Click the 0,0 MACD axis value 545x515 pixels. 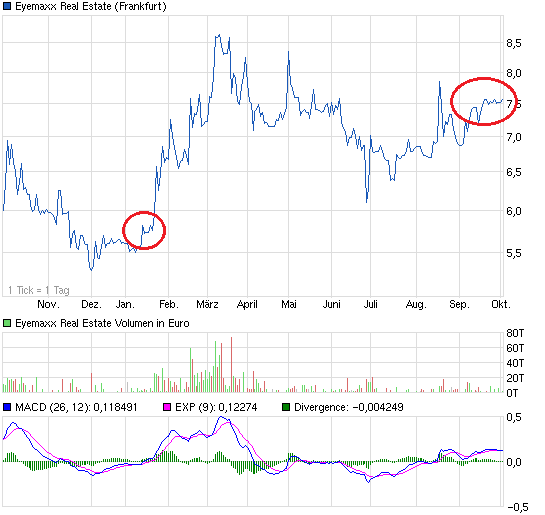pyautogui.click(x=514, y=462)
